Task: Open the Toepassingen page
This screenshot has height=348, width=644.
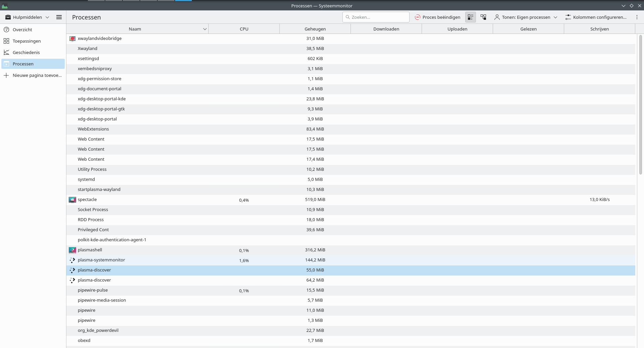Action: (33, 41)
